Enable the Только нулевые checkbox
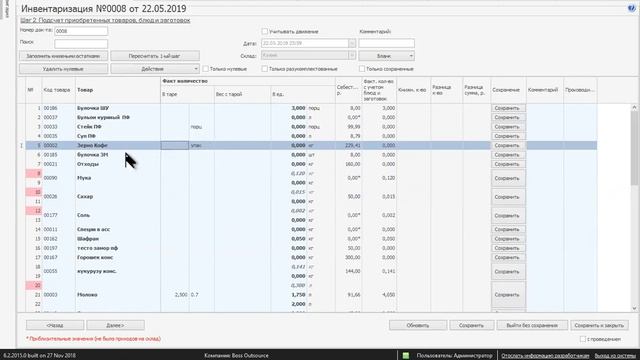This screenshot has width=640, height=360. tap(206, 69)
